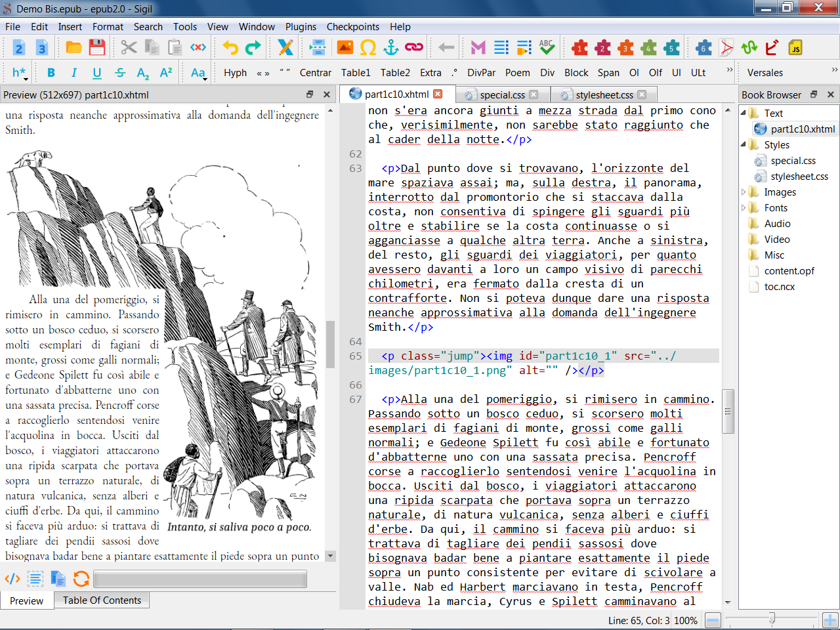This screenshot has height=630, width=840.
Task: Cut the selection with the scissors icon
Action: (129, 47)
